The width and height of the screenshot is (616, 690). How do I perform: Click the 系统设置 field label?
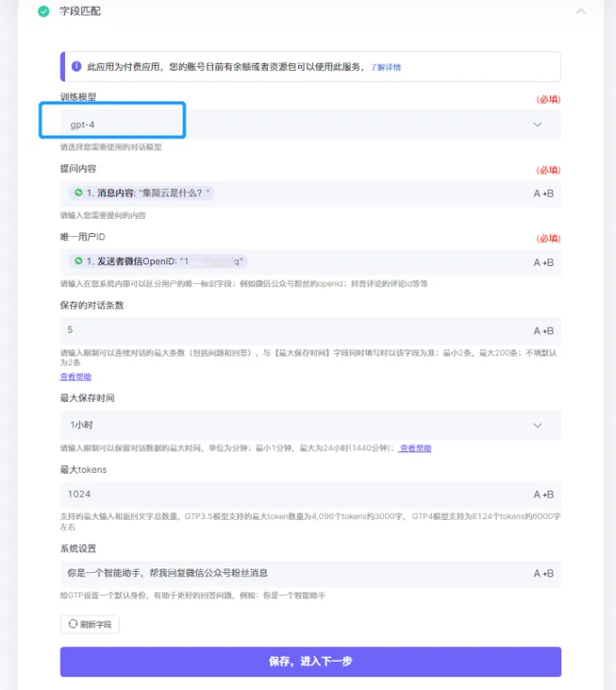[78, 548]
